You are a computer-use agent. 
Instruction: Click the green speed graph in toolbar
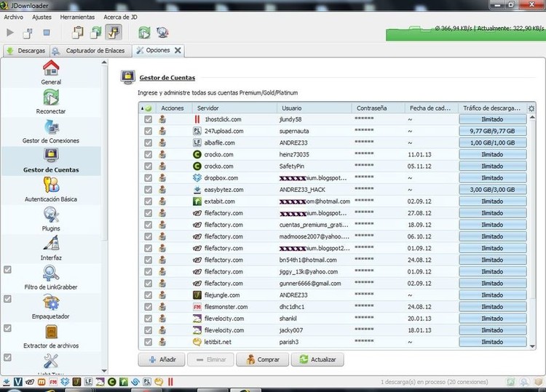465,33
